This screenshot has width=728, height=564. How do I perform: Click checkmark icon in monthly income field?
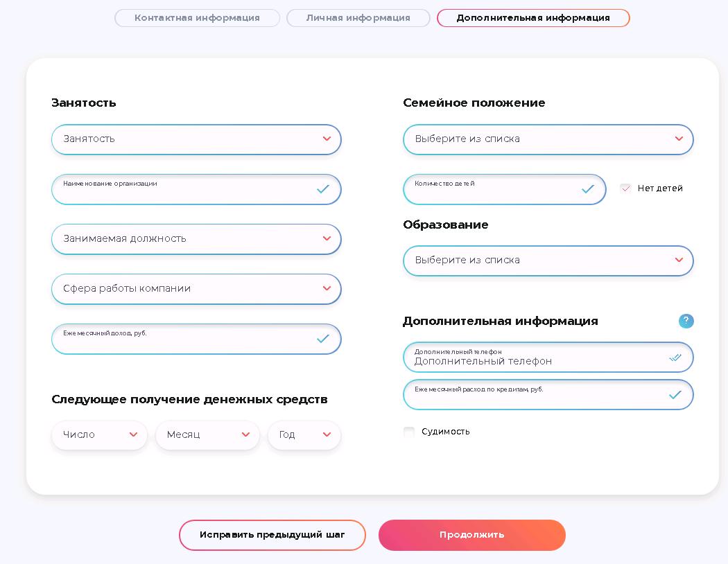tap(322, 339)
